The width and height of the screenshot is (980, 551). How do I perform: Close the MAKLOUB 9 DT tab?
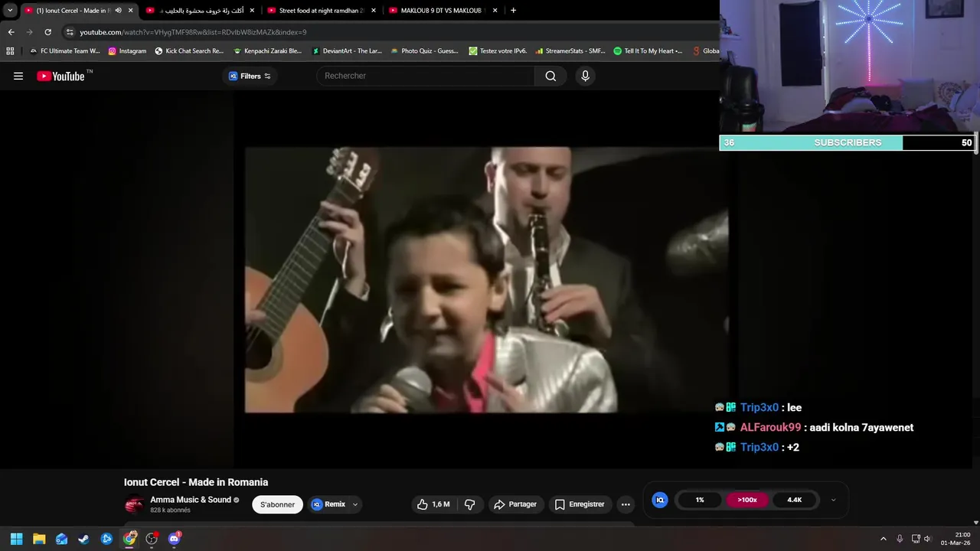tap(495, 11)
